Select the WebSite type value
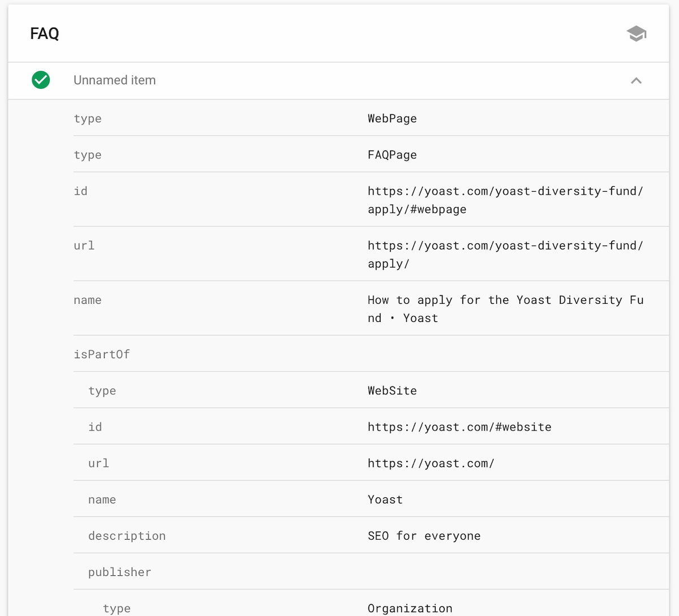 click(x=392, y=391)
